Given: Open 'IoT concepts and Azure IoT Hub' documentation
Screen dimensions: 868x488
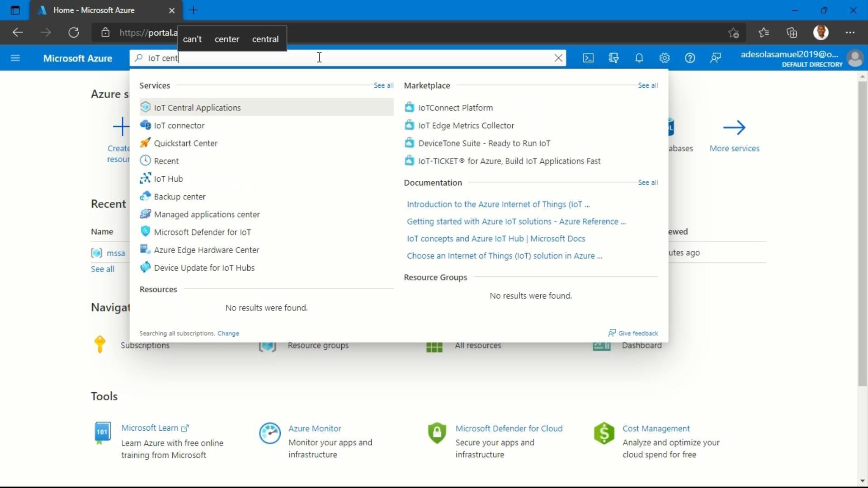Looking at the screenshot, I should (x=496, y=238).
